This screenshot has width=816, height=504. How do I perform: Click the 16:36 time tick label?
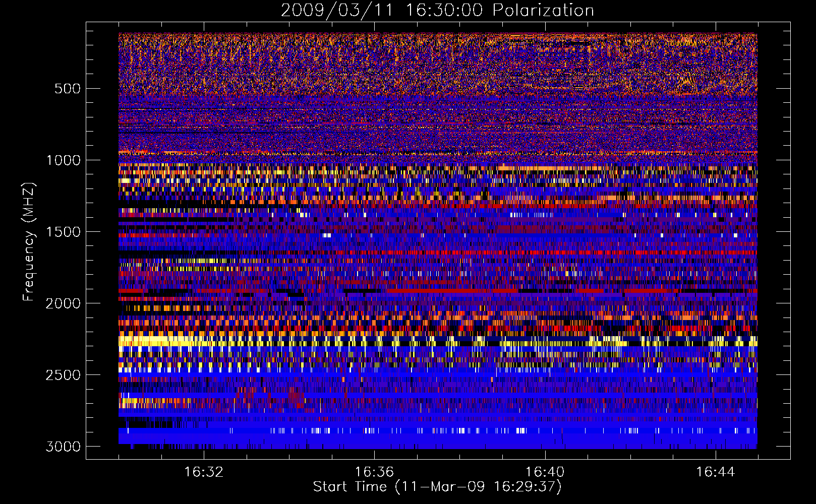[374, 472]
